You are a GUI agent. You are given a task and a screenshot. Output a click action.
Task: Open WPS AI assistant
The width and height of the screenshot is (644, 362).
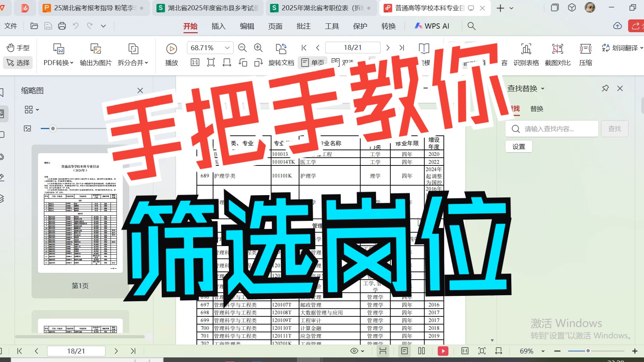[x=432, y=26]
